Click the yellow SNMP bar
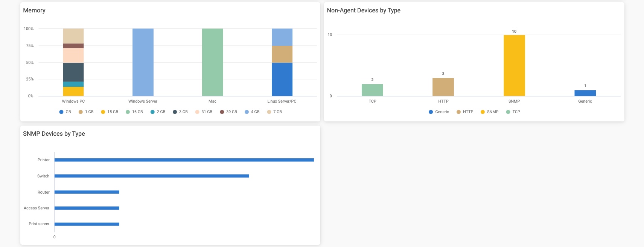 514,65
